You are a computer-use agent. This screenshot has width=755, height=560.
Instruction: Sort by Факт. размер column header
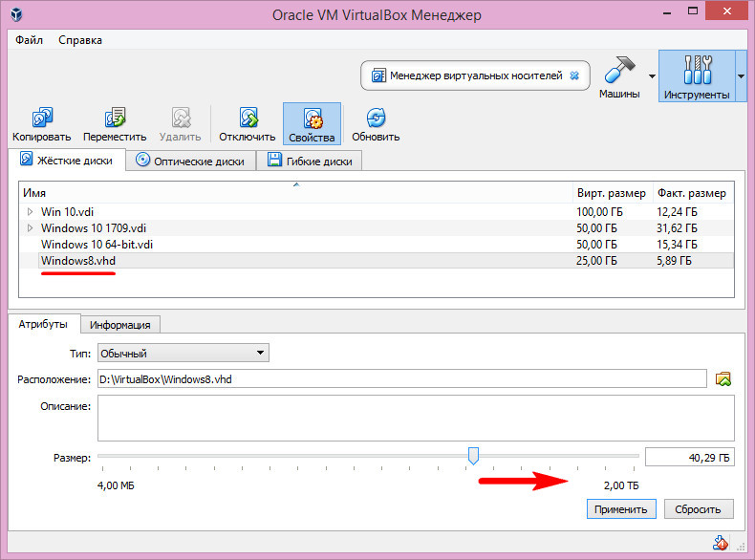pyautogui.click(x=693, y=193)
